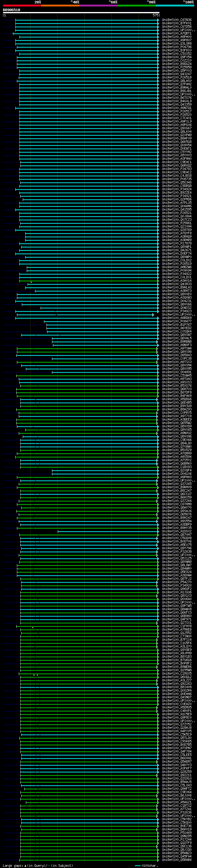Click the UniRef100_A7XPN7 label
Screen dimensions: 197x868
[176, 748]
